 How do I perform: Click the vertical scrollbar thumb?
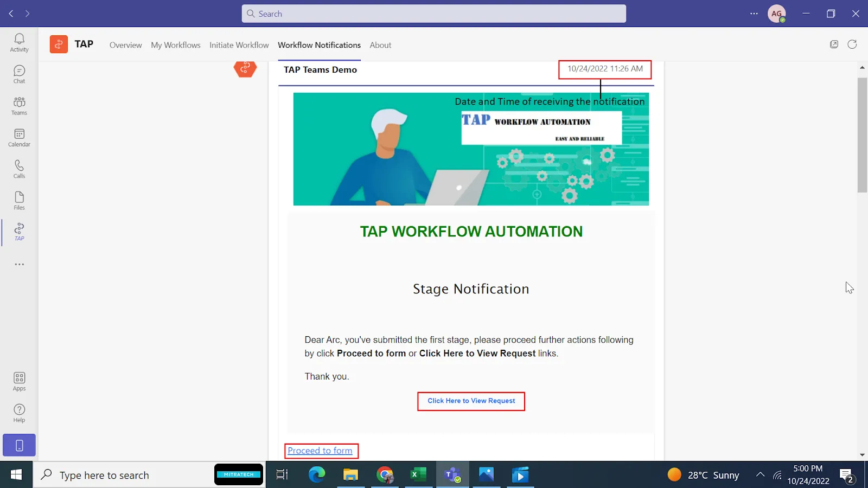click(862, 134)
